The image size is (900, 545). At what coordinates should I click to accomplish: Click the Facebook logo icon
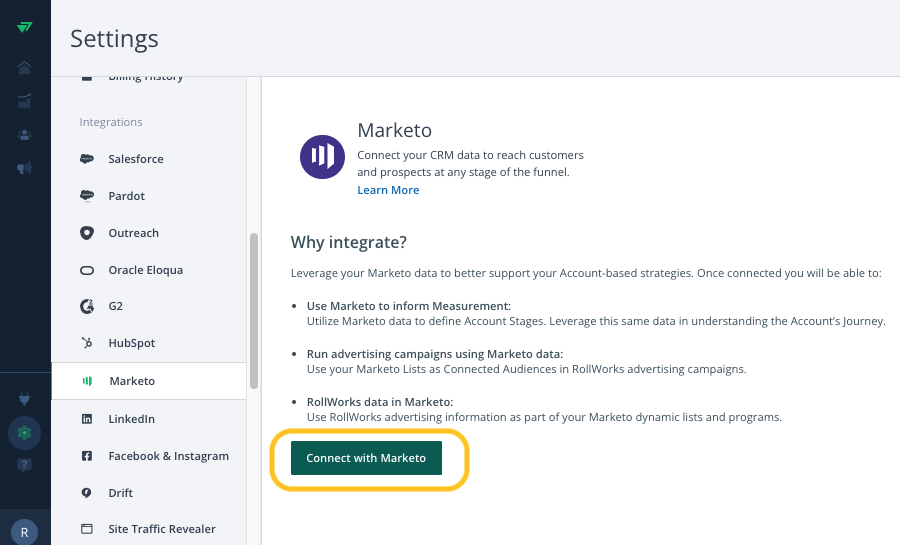click(87, 456)
